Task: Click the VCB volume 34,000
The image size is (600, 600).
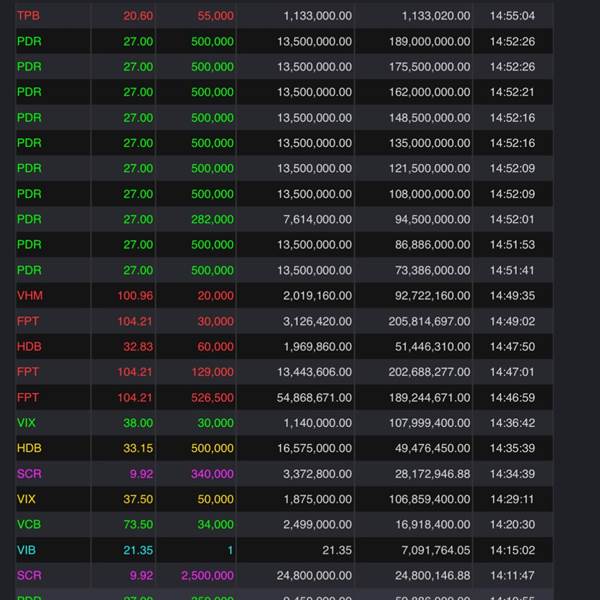Action: [x=215, y=524]
